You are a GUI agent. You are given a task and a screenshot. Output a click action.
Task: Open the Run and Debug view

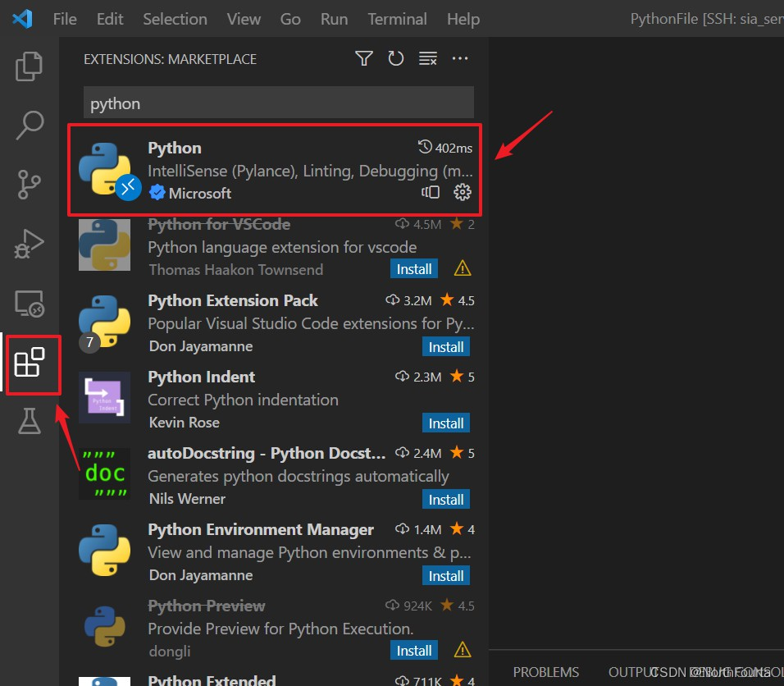[29, 244]
